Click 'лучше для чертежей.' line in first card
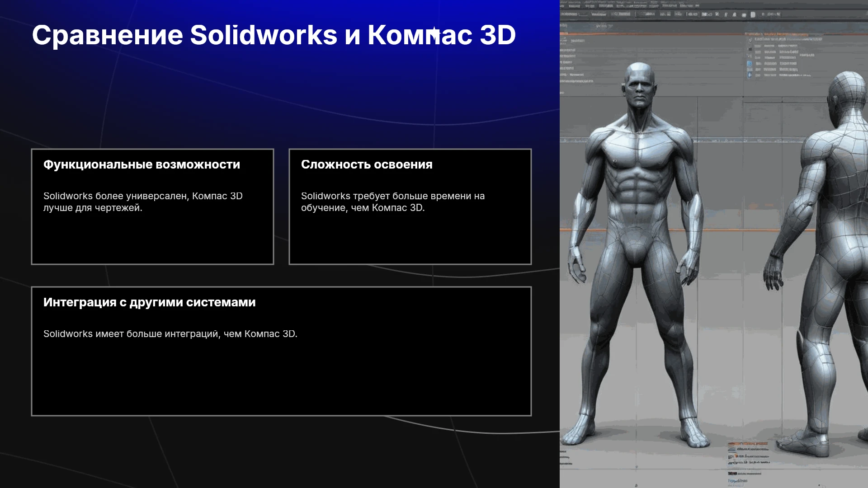868x488 pixels. [x=93, y=208]
